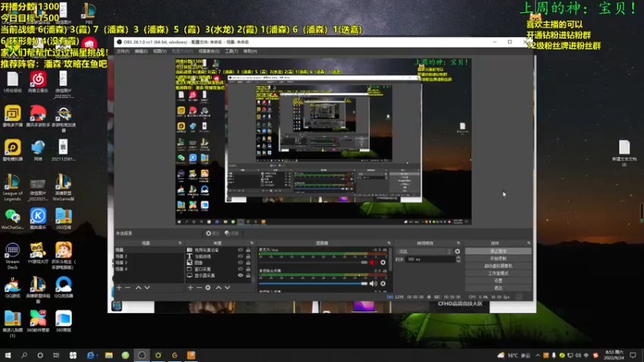The image size is (644, 362).
Task: Open the Tools menu in OBS
Action: pos(231,51)
